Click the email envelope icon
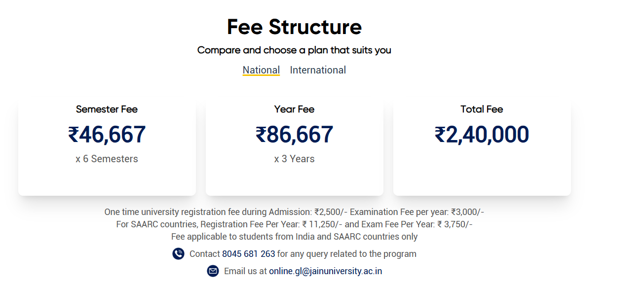Screen dimensions: 644x285 (213, 271)
